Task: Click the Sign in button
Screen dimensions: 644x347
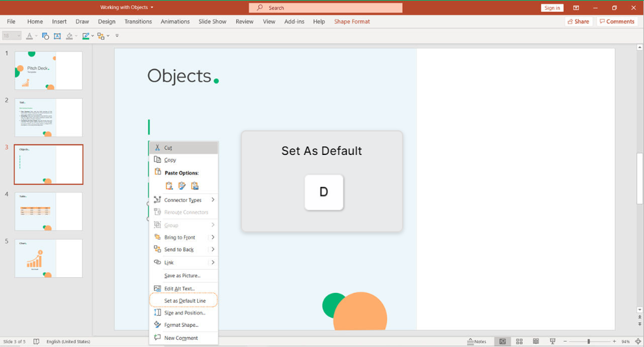Action: click(552, 8)
